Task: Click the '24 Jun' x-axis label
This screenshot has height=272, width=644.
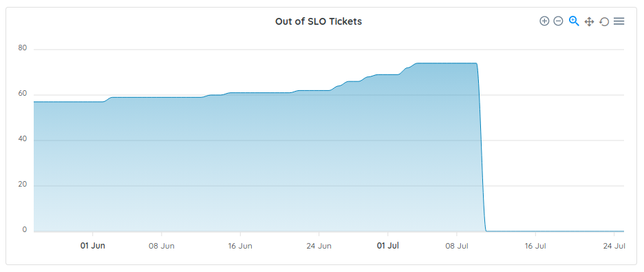Action: (x=319, y=246)
